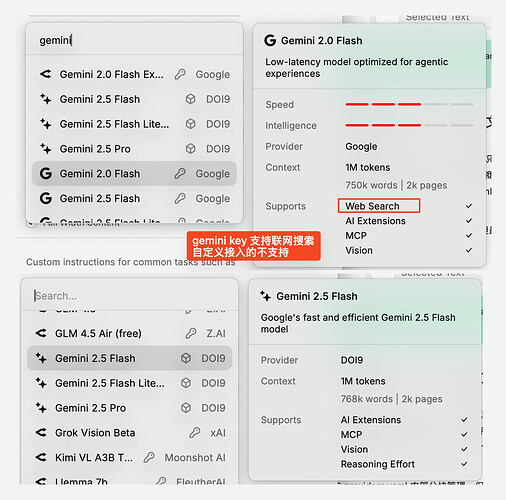Viewport: 506px width, 500px height.
Task: Click key icon on Gemini 2.5 Flash Google row
Action: tap(180, 198)
